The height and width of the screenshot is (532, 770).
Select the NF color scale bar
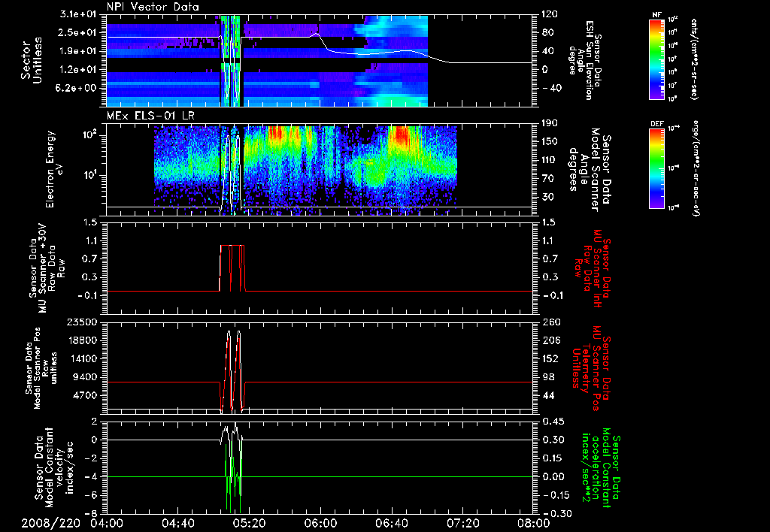coord(656,59)
